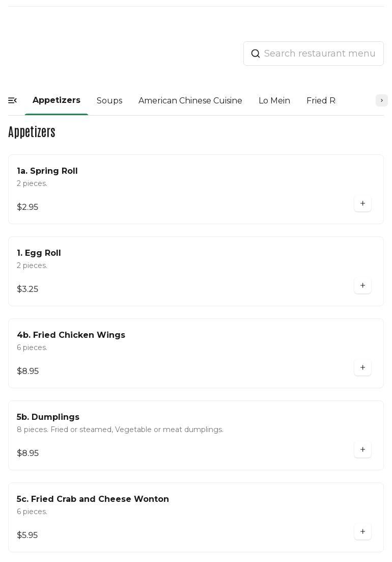
Task: Add Fried Crab and Cheese Wonton
Action: pyautogui.click(x=362, y=532)
